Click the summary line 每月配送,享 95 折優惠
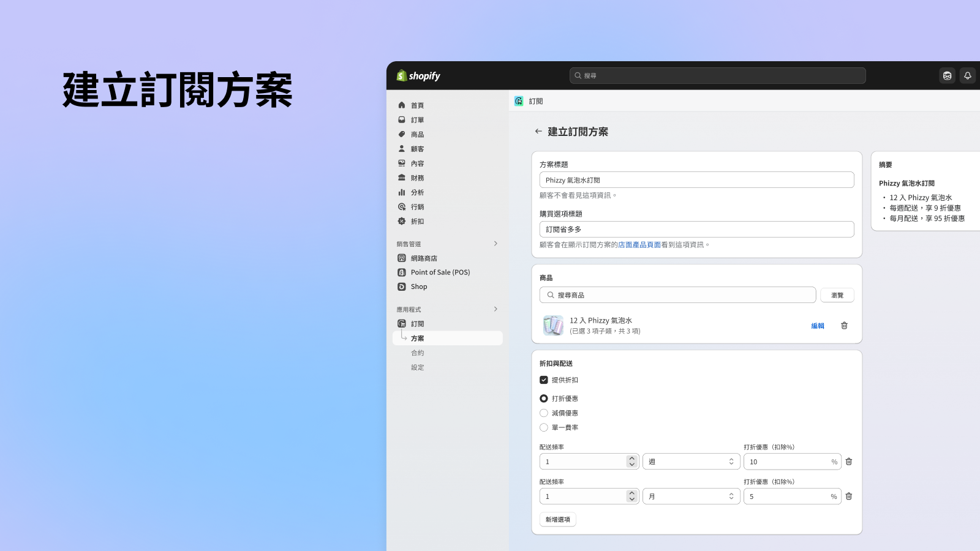Viewport: 980px width, 551px height. click(x=927, y=219)
